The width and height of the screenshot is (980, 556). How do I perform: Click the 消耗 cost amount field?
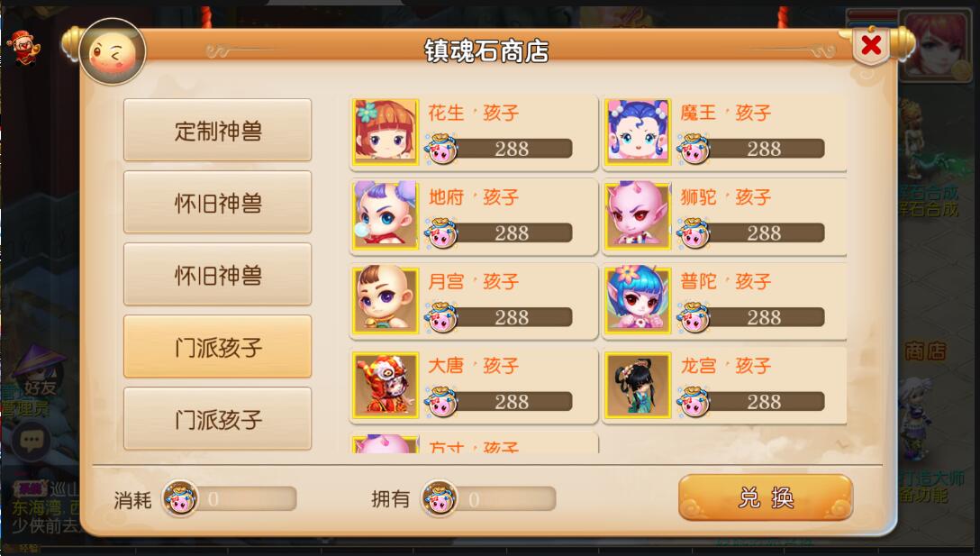[230, 499]
